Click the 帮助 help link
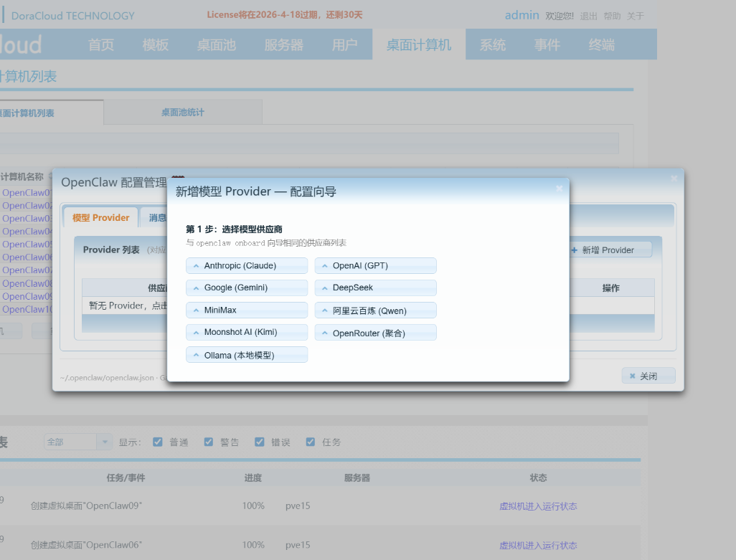This screenshot has height=560, width=736. tap(612, 16)
